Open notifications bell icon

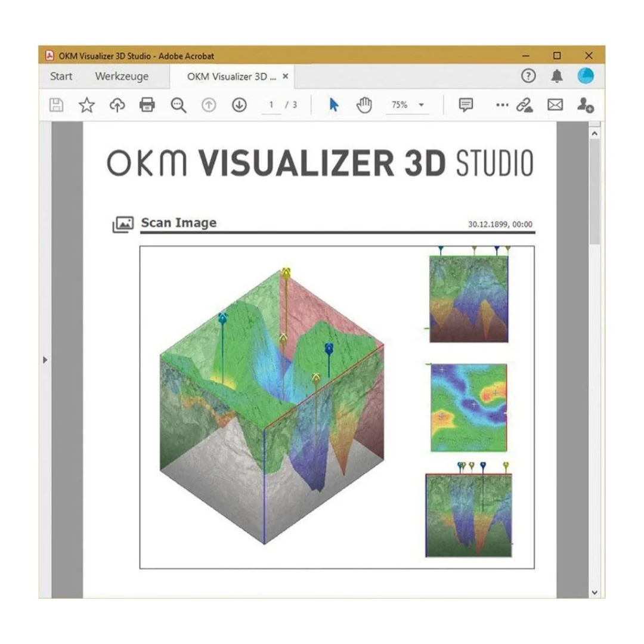click(x=557, y=76)
